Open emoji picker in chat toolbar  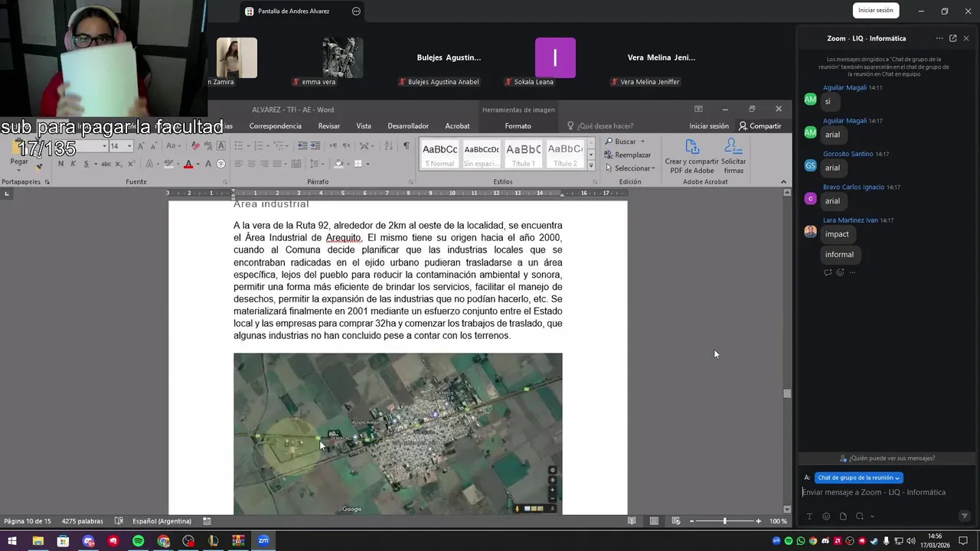click(x=826, y=517)
